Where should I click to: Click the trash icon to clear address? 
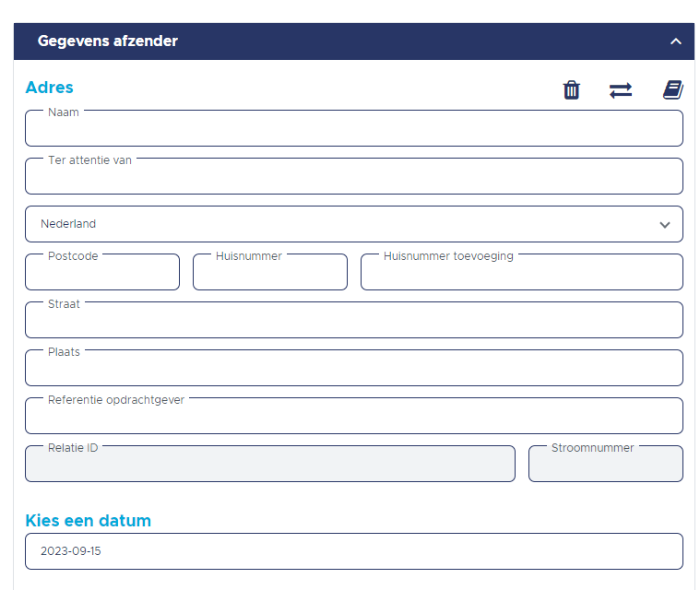point(572,90)
